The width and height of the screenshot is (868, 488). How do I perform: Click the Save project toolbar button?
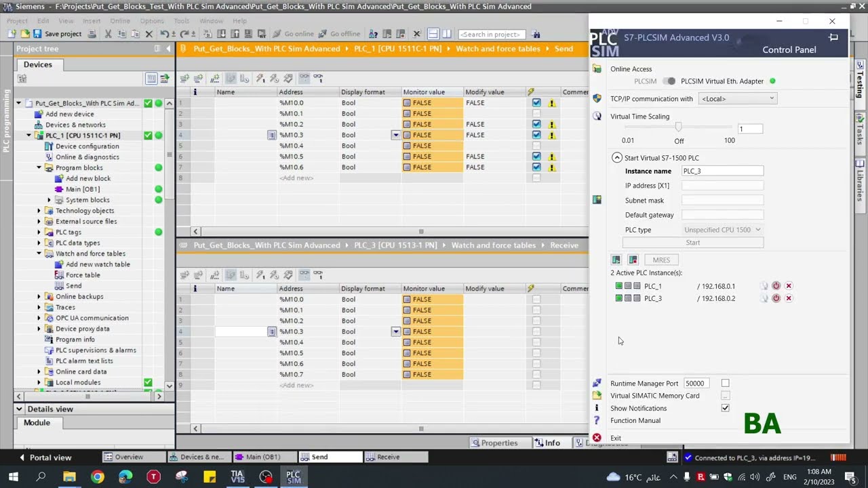[x=57, y=34]
